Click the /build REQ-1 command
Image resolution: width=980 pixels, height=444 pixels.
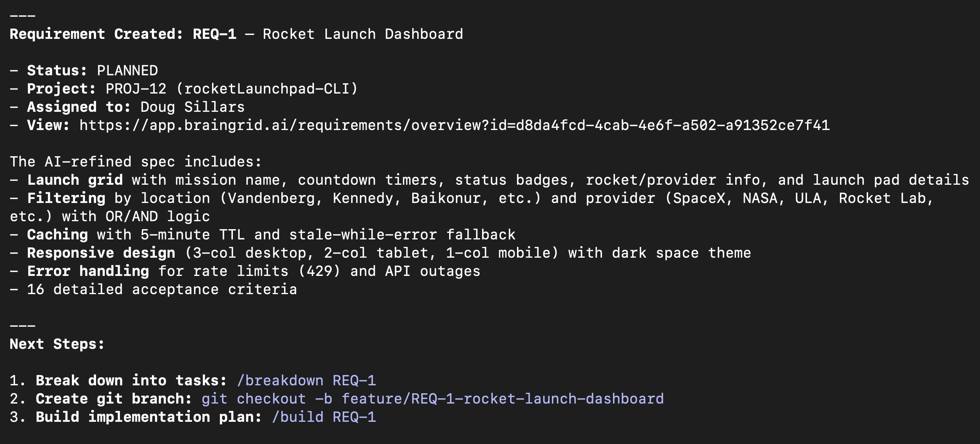coord(324,417)
